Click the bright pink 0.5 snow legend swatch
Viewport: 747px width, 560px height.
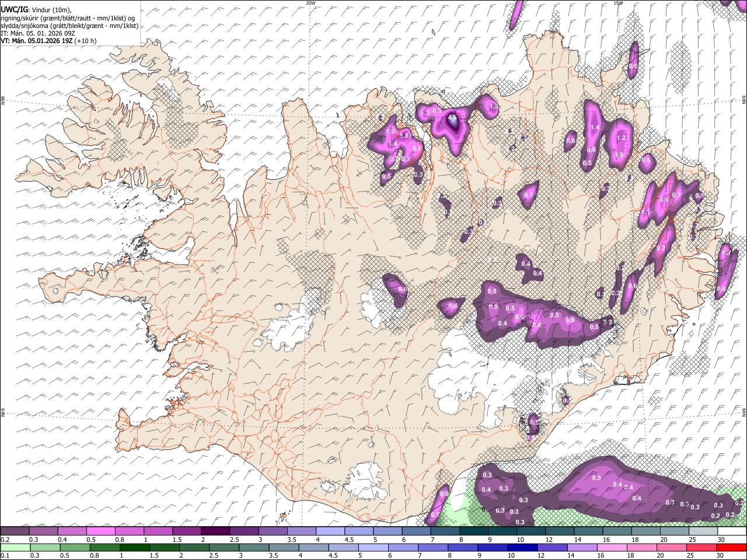coord(100,531)
